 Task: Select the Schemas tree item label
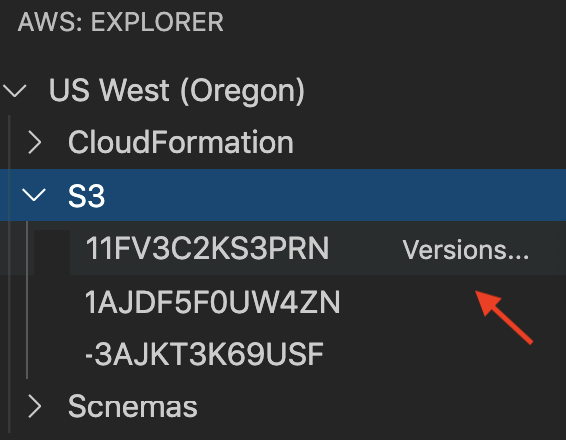click(132, 406)
